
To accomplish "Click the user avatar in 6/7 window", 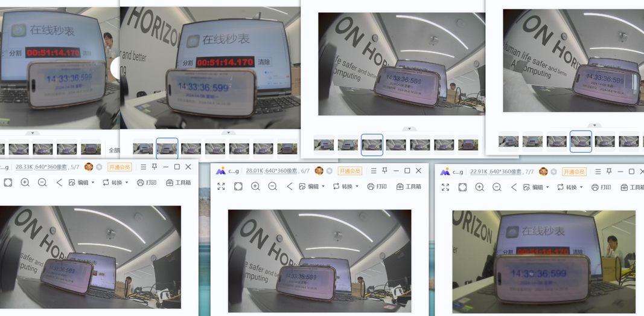I will click(319, 171).
